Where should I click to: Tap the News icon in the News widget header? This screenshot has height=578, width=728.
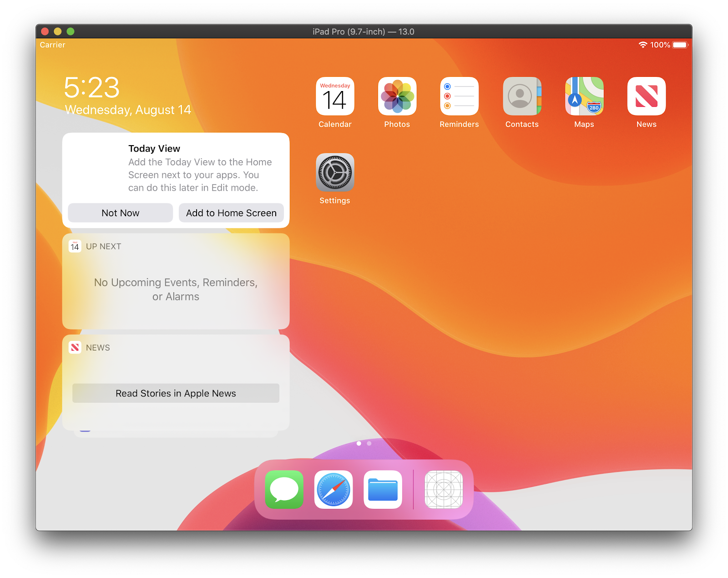point(75,347)
